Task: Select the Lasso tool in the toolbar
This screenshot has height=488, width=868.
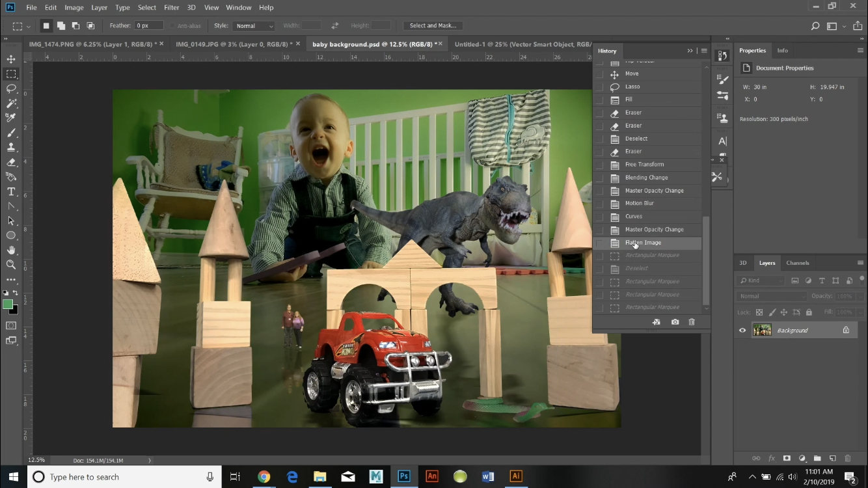Action: (x=11, y=88)
